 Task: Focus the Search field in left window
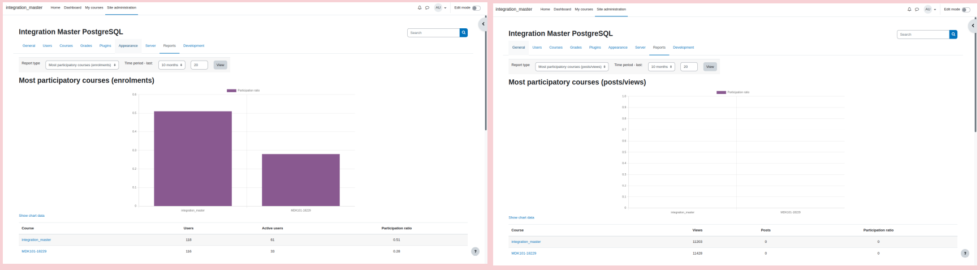433,33
